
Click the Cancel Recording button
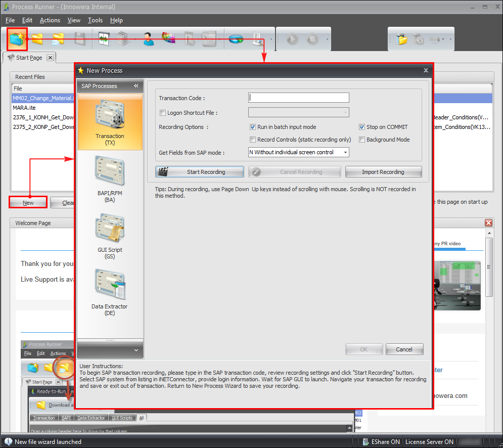295,172
